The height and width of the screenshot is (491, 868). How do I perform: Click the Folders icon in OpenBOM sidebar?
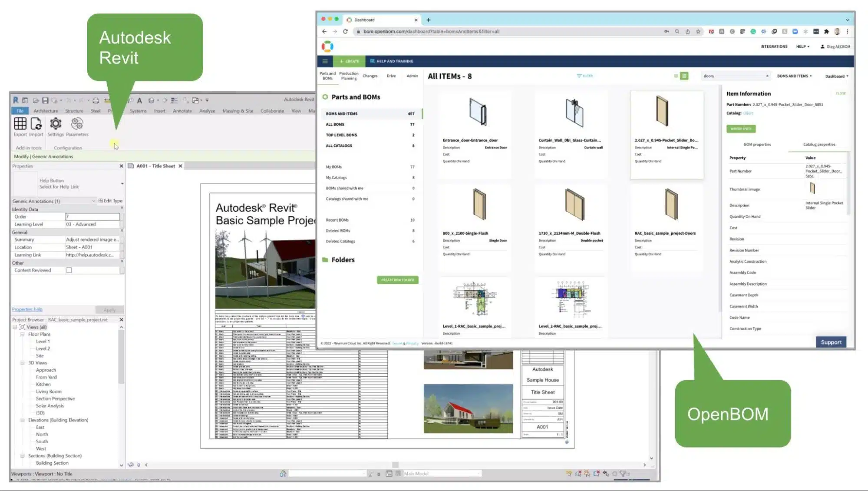[x=325, y=260]
